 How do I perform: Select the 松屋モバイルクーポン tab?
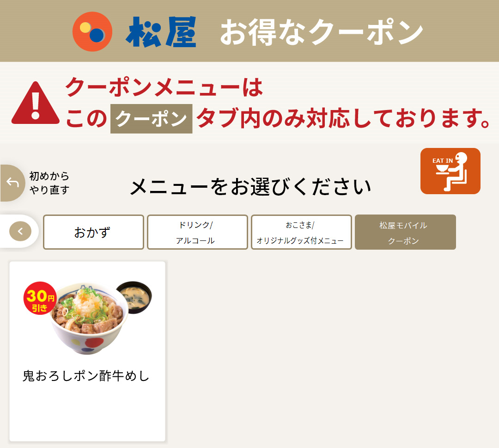(405, 232)
